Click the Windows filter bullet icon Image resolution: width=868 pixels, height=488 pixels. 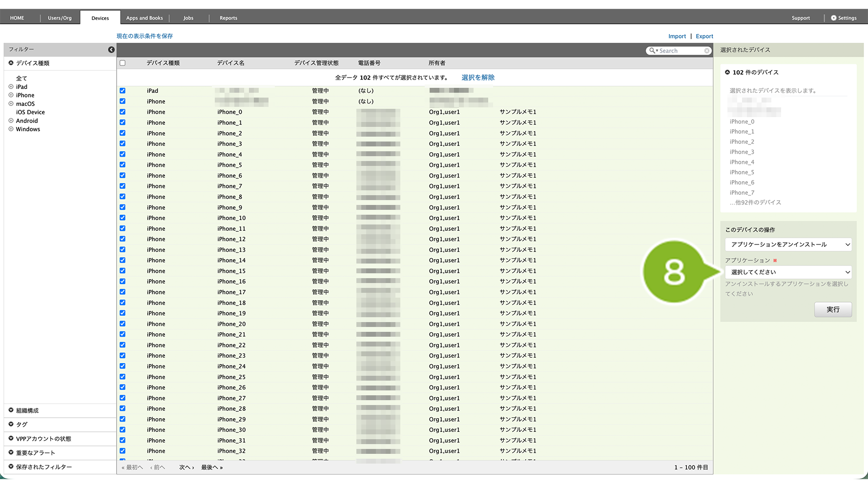(11, 129)
